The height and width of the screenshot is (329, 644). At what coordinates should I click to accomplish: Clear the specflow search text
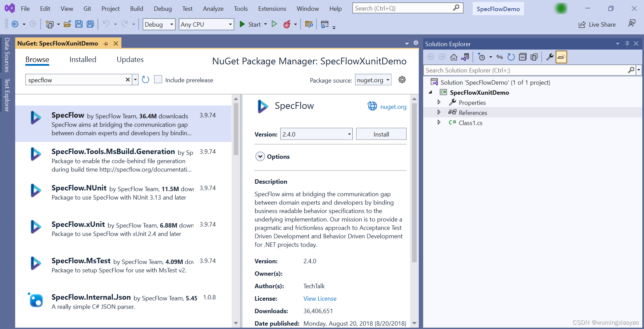pos(128,80)
